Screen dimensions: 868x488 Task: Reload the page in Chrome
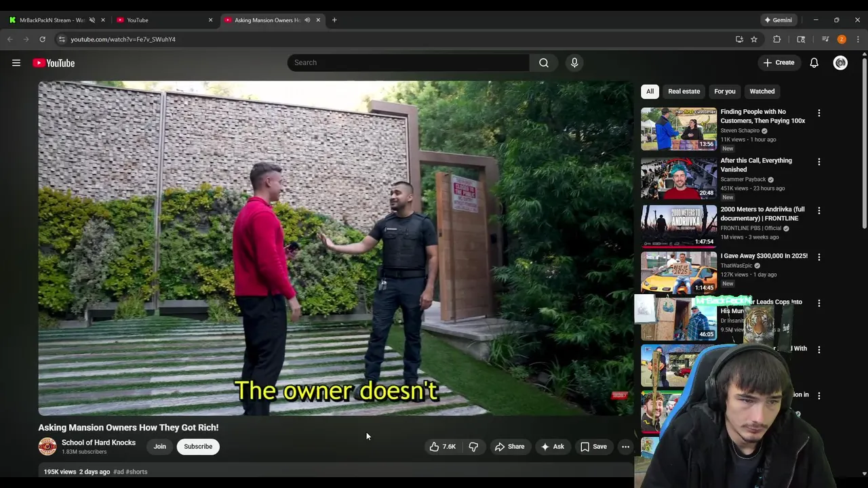tap(42, 39)
